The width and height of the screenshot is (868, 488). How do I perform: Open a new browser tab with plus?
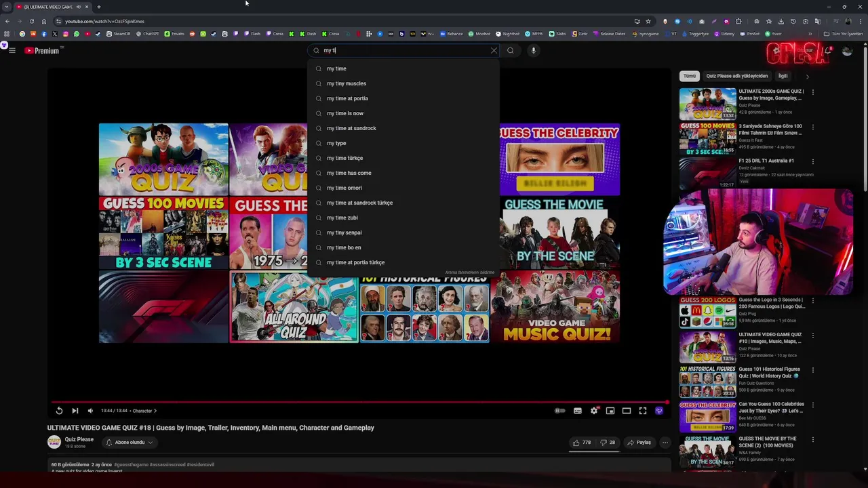point(99,7)
